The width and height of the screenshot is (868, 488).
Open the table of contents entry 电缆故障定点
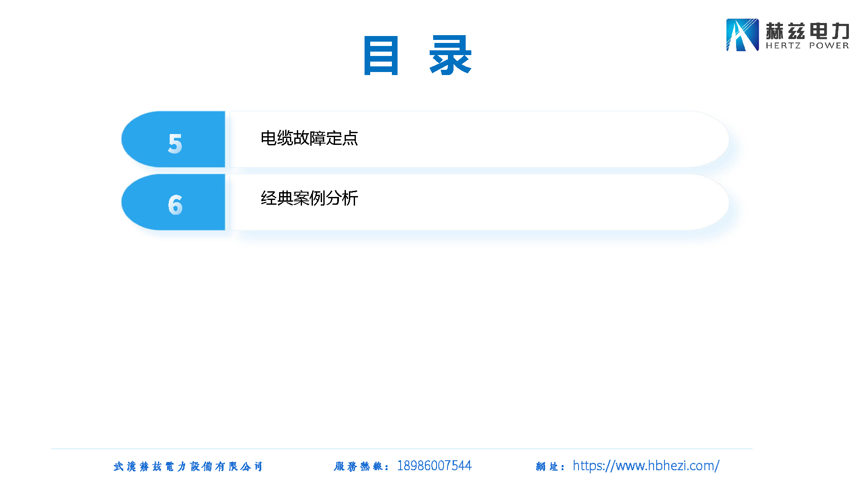click(311, 139)
